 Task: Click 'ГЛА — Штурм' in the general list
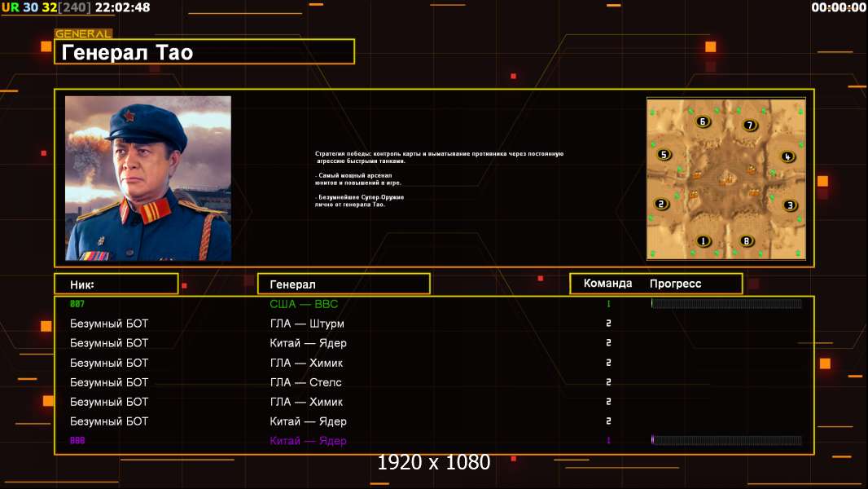pos(307,324)
